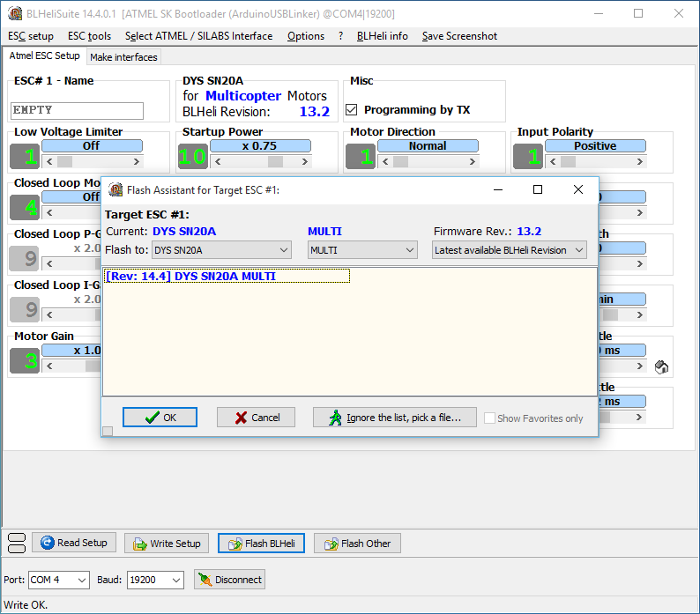Viewport: 700px width, 614px height.
Task: Click Motor Direction slider left arrow
Action: 385,161
